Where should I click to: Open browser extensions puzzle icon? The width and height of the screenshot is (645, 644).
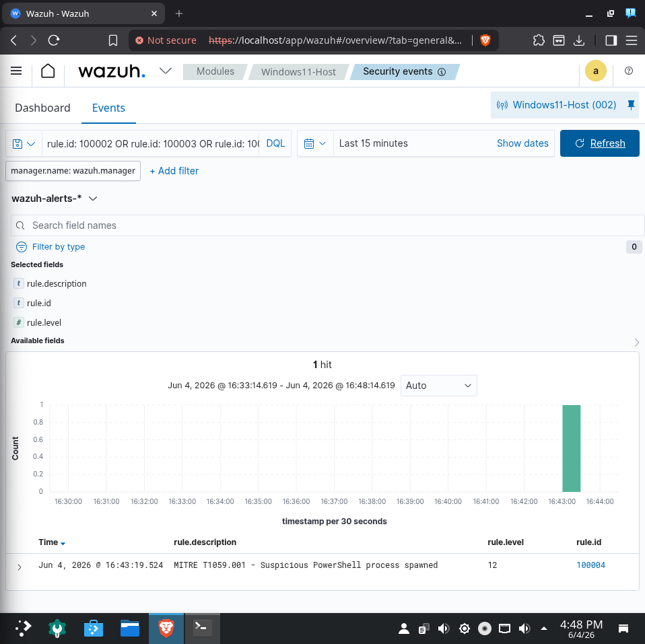539,40
